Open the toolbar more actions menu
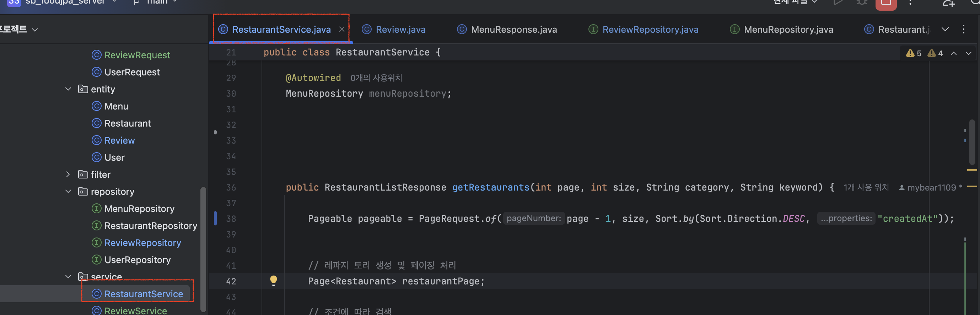Image resolution: width=980 pixels, height=315 pixels. (910, 2)
